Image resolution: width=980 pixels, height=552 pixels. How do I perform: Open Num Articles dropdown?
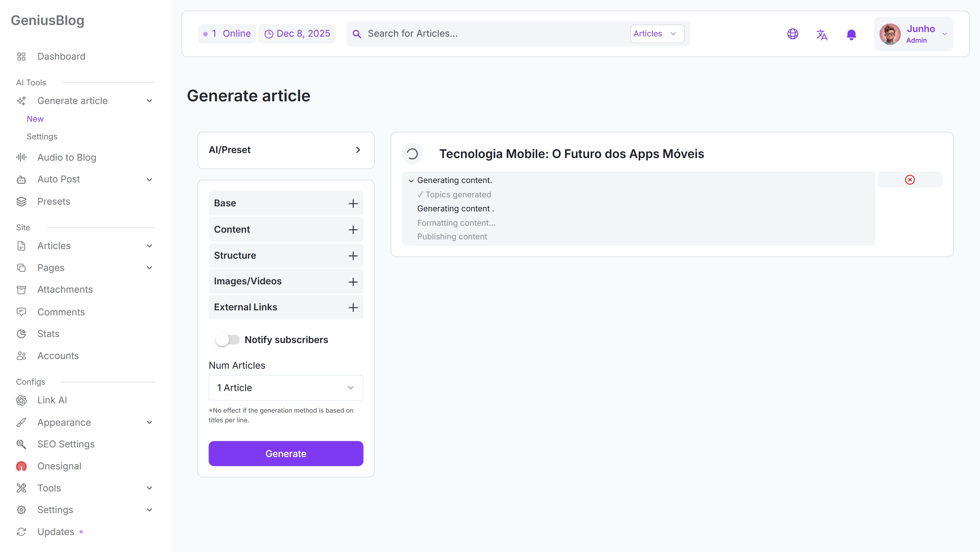click(x=286, y=388)
